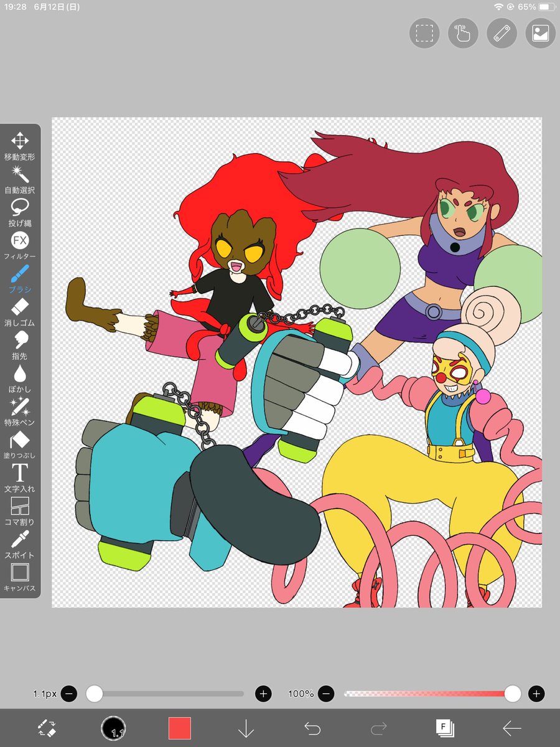Select the Special Pen (特殊ペン) tool
The image size is (560, 747).
coord(20,411)
